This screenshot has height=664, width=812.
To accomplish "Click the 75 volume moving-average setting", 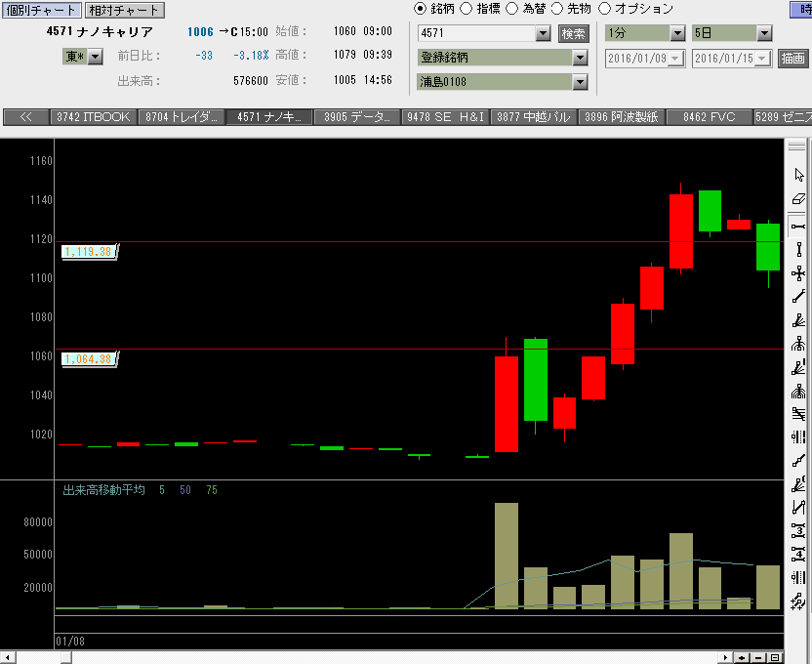I will point(212,490).
